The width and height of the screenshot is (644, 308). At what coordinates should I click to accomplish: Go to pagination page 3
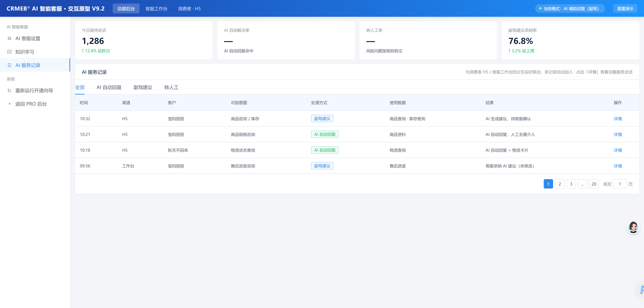coord(571,184)
